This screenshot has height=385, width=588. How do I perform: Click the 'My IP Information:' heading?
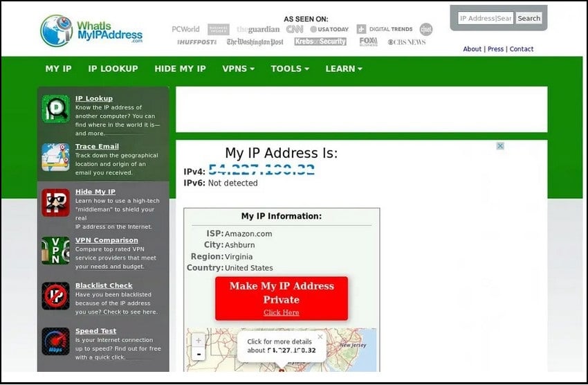(282, 216)
